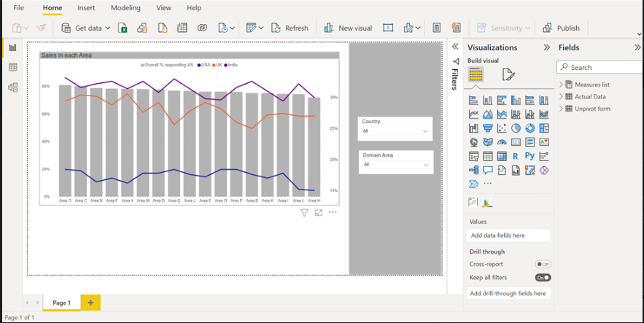The height and width of the screenshot is (323, 644).
Task: Select the Map globe visual
Action: tap(473, 142)
